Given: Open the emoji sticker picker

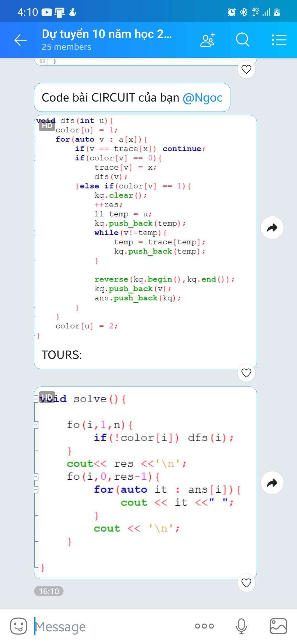Looking at the screenshot, I should (18, 626).
